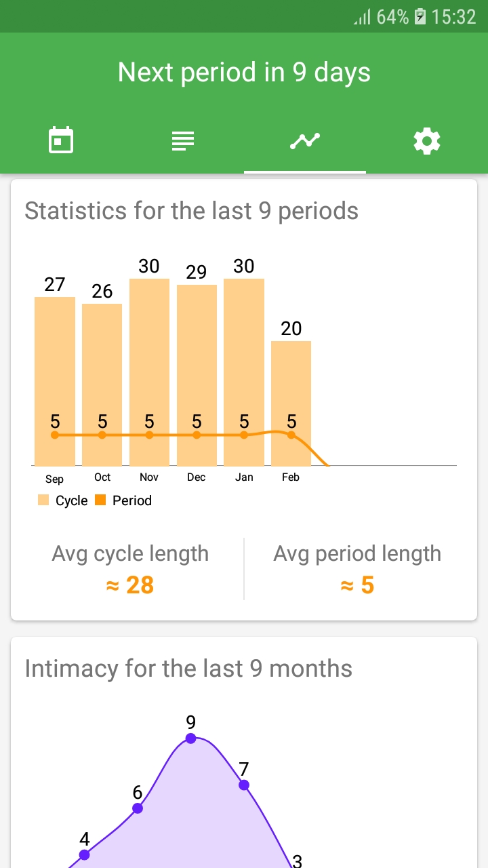Image resolution: width=488 pixels, height=868 pixels.
Task: Open the calendar tab icon
Action: pos(61,141)
